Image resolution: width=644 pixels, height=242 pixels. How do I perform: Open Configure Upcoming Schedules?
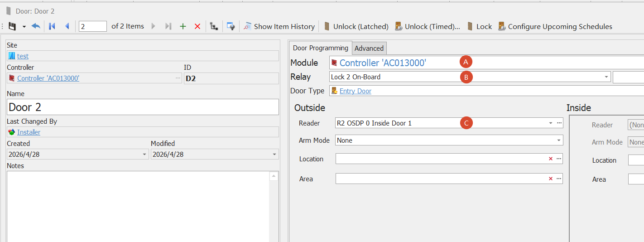click(555, 26)
